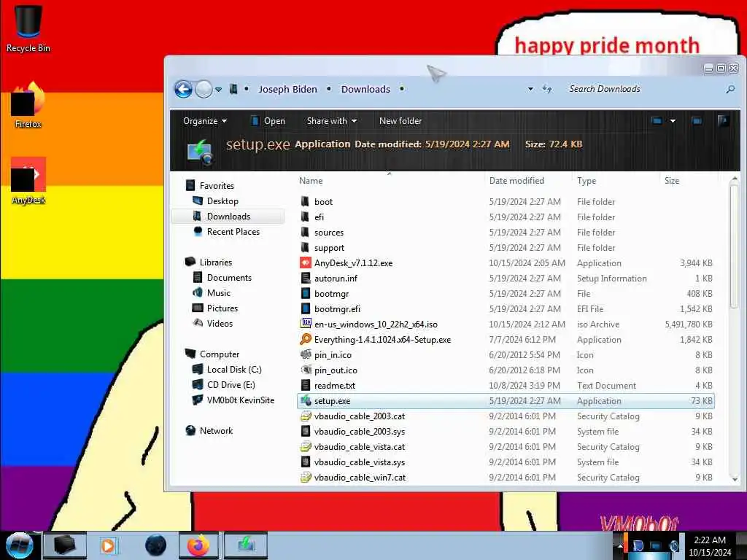
Task: Open the AnyDesk desktop shortcut
Action: click(x=28, y=180)
